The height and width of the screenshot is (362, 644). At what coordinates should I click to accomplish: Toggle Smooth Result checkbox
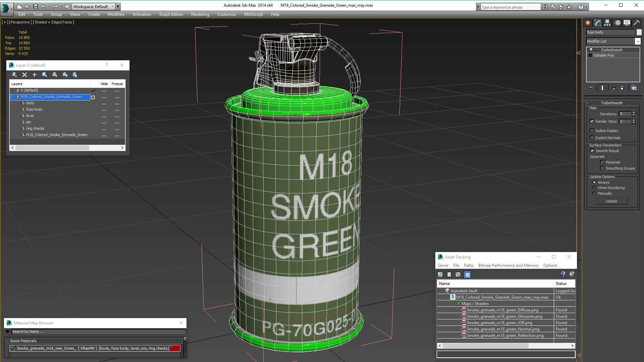tap(592, 151)
